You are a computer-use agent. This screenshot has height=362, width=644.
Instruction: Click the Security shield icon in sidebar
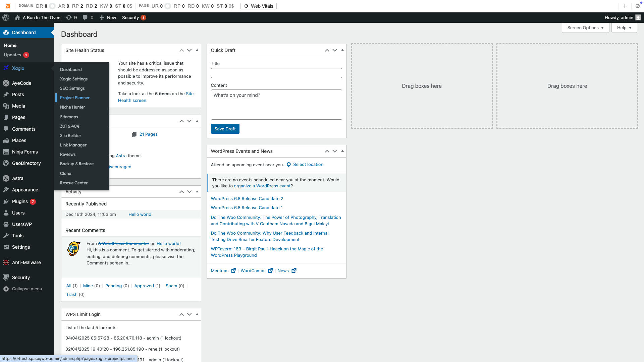point(6,278)
